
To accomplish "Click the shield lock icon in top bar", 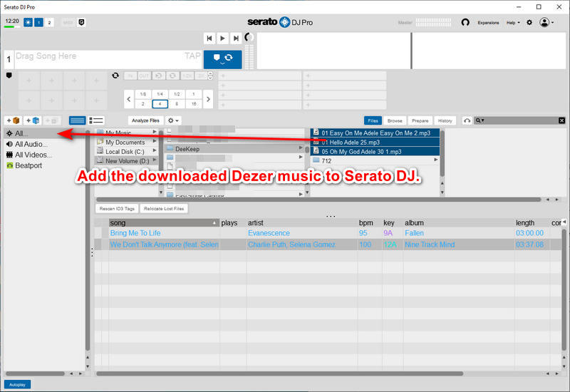I will (81, 23).
